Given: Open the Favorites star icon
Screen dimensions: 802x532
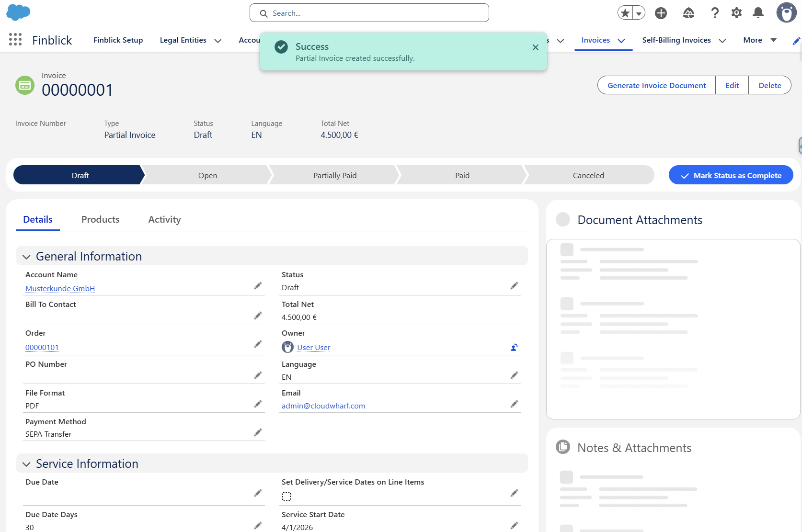Looking at the screenshot, I should [x=625, y=13].
